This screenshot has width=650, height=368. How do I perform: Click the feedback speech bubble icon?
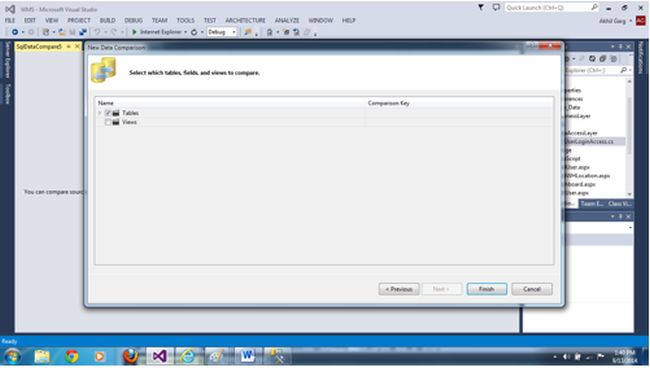pos(496,7)
